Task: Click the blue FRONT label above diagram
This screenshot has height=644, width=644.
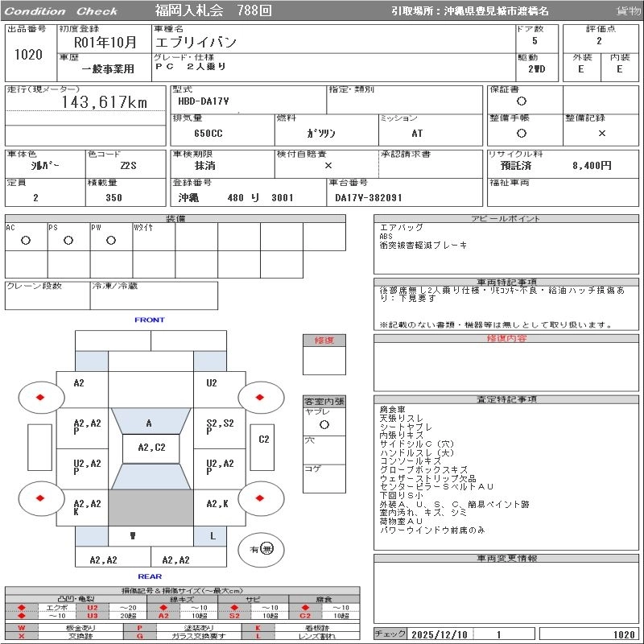Action: tap(150, 320)
